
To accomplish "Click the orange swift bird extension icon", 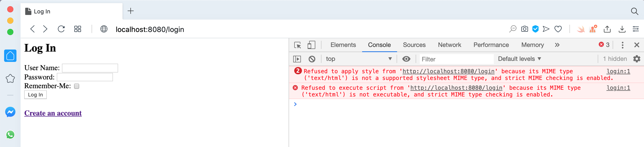I will (x=581, y=29).
